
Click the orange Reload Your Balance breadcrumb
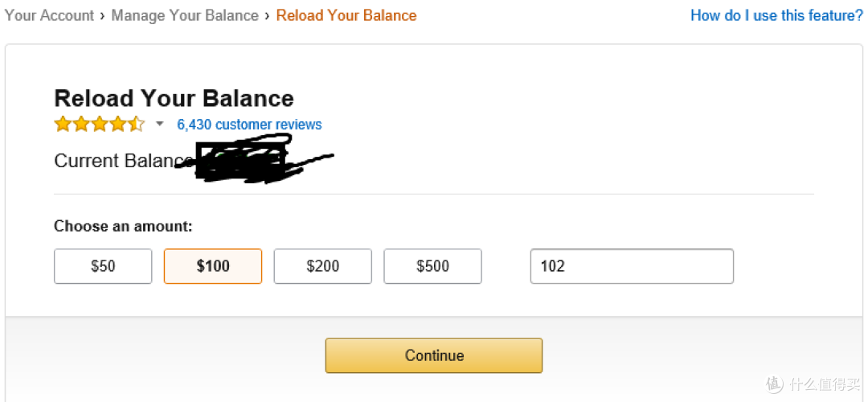point(346,15)
